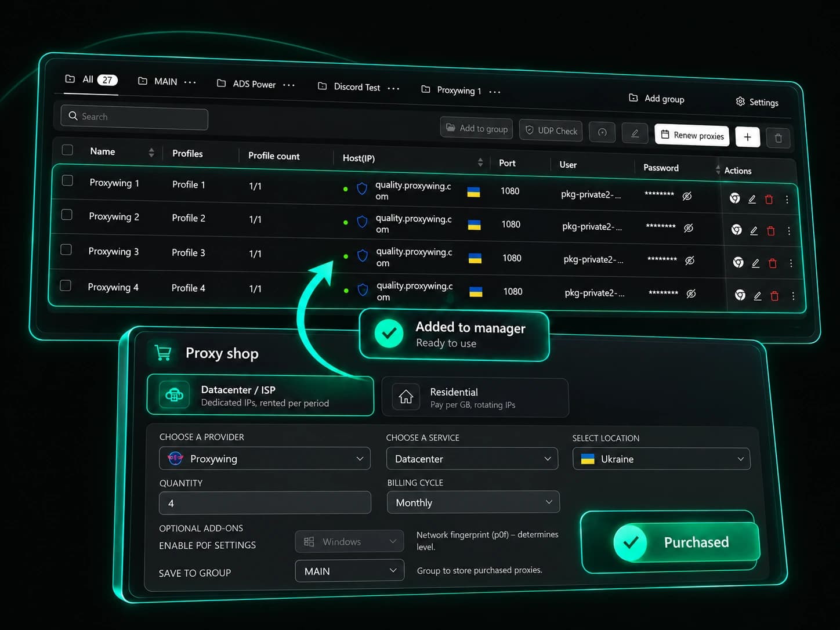Open Chrome browser icon for Proxywing 1
The width and height of the screenshot is (840, 630).
tap(734, 198)
